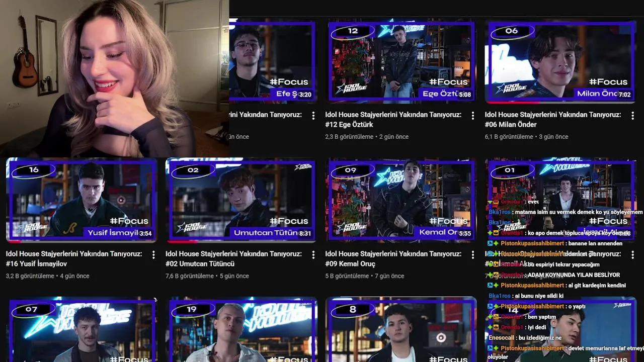The image size is (644, 362).
Task: Open the thumbnail numbered 01
Action: 560,200
